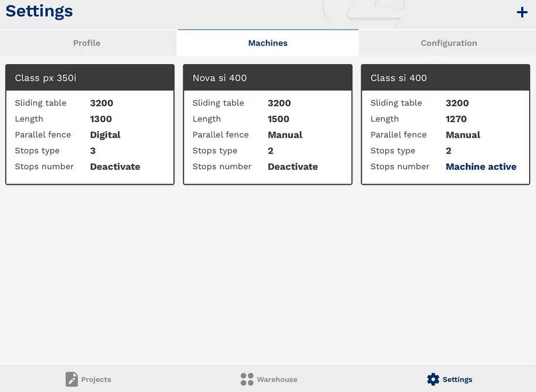
Task: Click Manual fence value on Class si 400
Action: click(x=463, y=135)
